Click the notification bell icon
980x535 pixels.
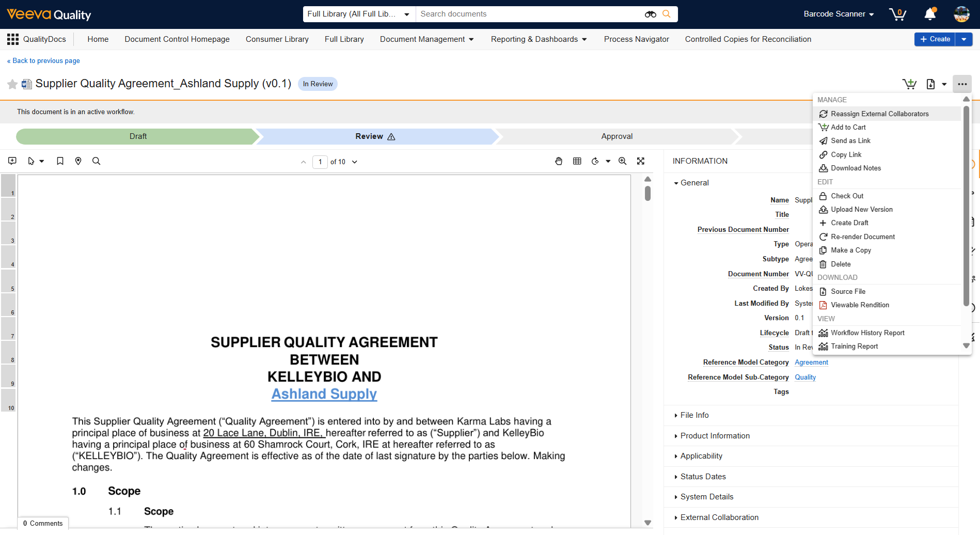(930, 14)
